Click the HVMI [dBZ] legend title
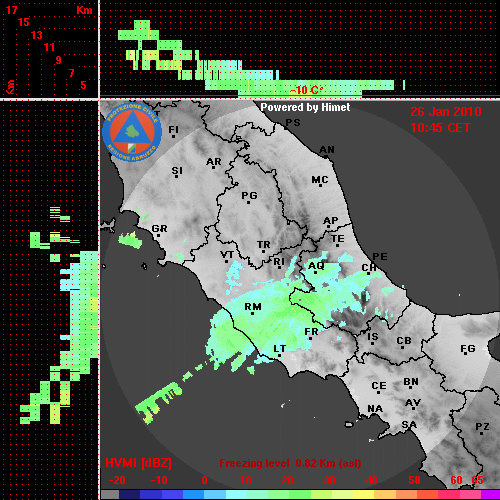 [x=138, y=463]
